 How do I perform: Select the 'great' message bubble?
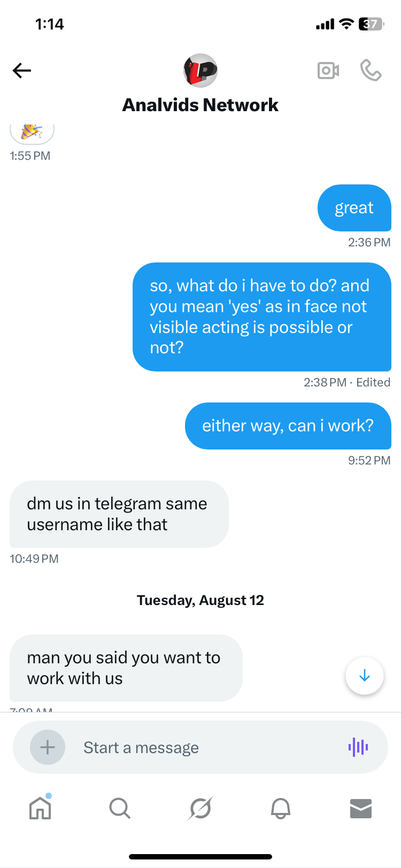tap(354, 208)
